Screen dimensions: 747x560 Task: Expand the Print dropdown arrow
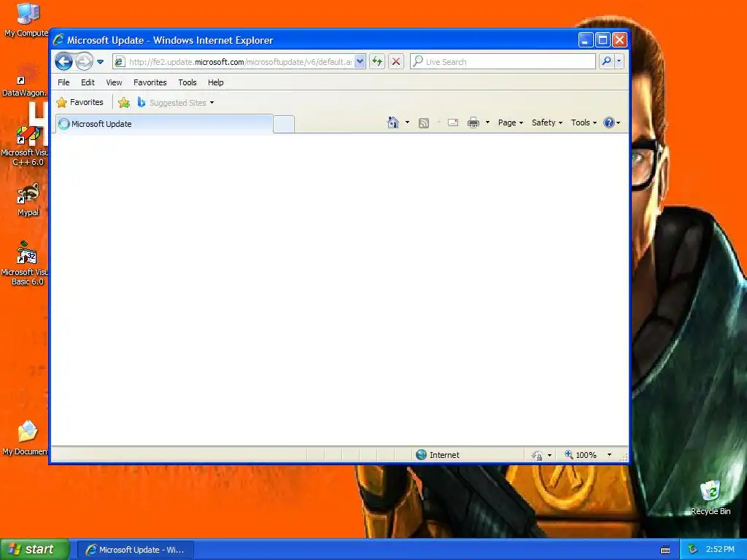[487, 122]
